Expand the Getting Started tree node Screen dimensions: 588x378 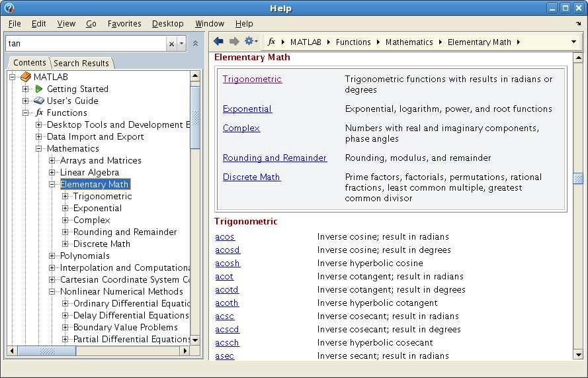coord(26,89)
